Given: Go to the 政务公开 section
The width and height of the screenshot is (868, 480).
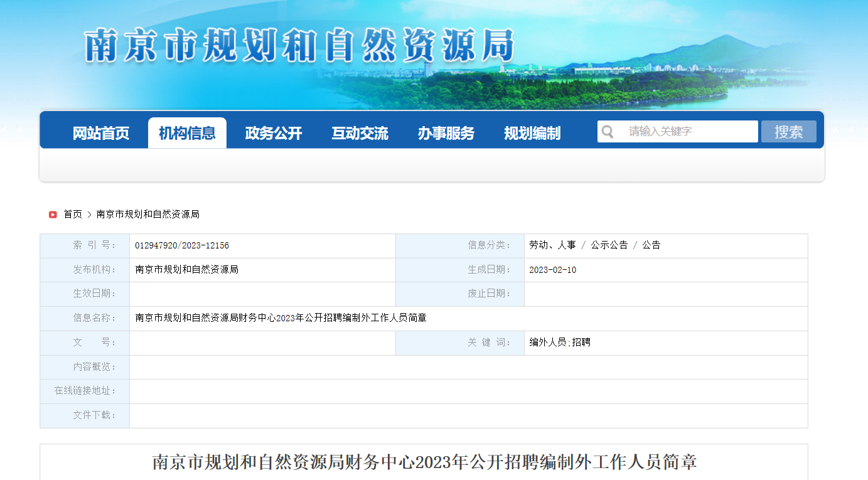Looking at the screenshot, I should coord(274,133).
